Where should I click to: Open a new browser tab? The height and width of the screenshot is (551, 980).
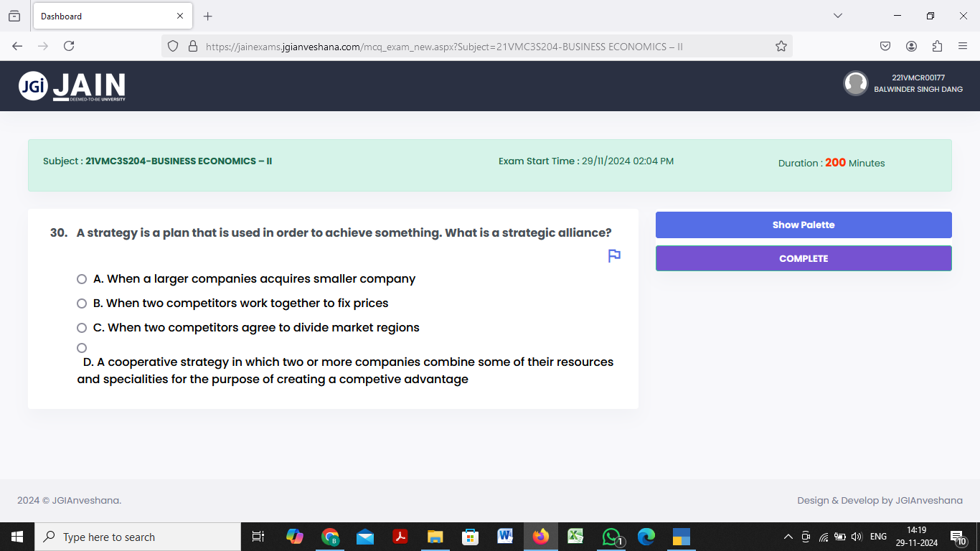[x=207, y=16]
